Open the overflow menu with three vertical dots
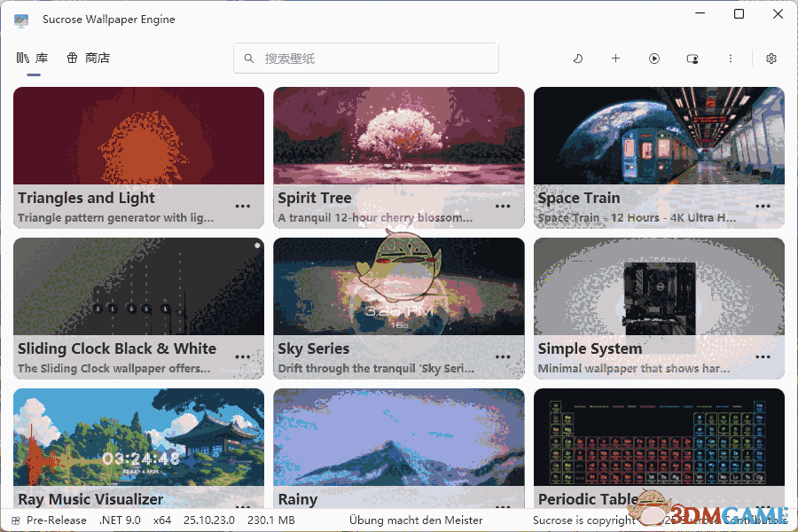Screen dimensions: 798x532 [x=730, y=58]
